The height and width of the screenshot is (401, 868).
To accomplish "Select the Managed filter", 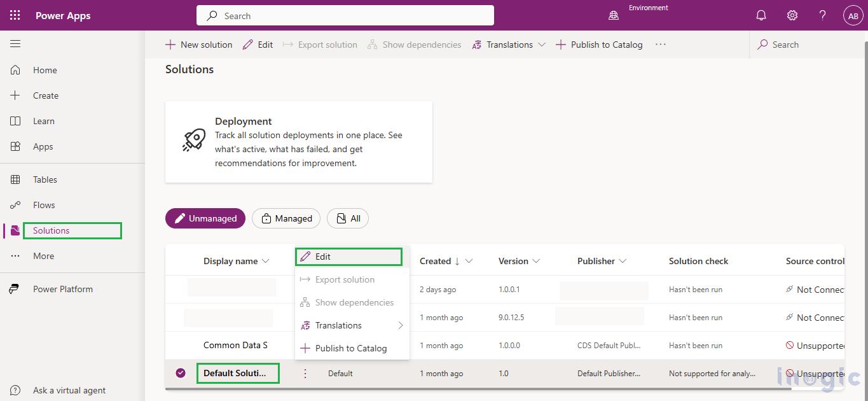I will coord(286,218).
